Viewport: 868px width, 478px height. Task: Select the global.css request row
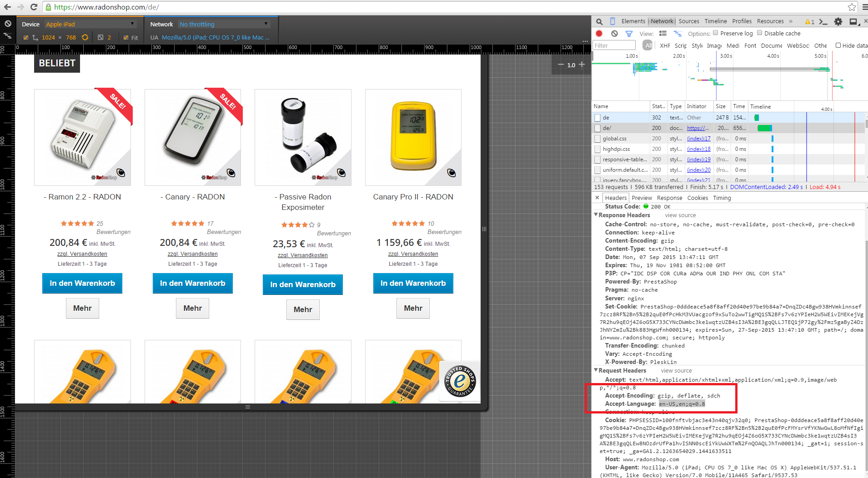pyautogui.click(x=728, y=139)
